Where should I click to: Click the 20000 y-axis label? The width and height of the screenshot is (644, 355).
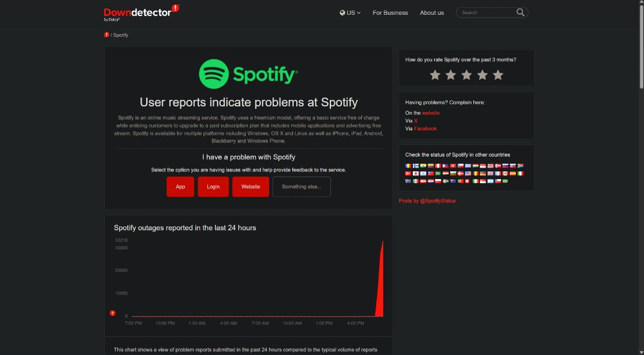tap(121, 271)
